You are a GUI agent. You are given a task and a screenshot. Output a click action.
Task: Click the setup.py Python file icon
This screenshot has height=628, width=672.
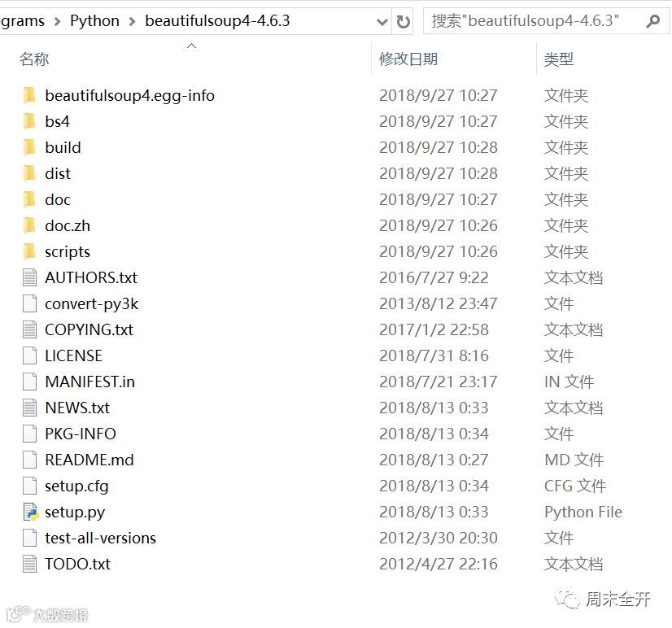(30, 512)
